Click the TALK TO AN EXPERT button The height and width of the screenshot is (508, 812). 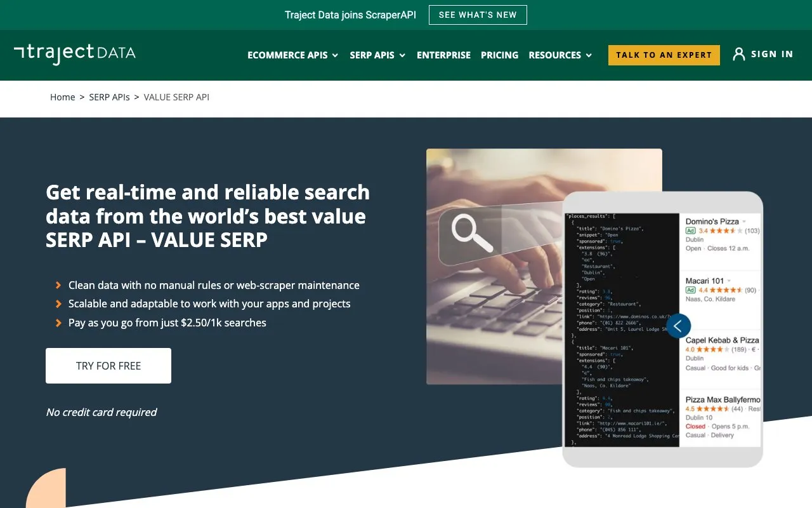point(664,55)
